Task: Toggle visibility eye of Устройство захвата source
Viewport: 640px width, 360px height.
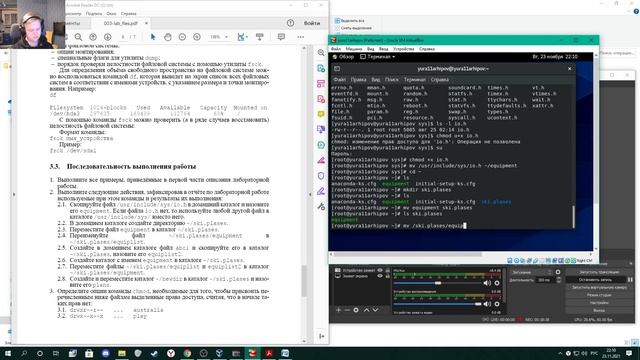Action: [x=380, y=270]
